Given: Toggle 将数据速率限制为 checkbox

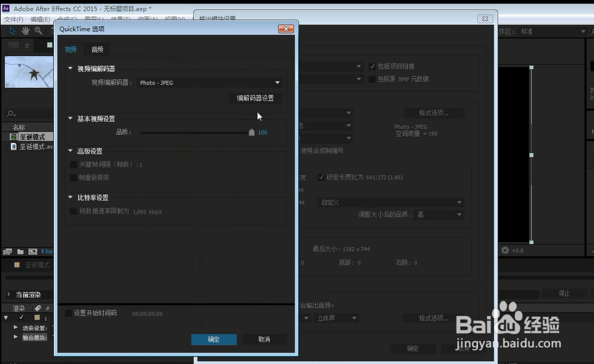Looking at the screenshot, I should 73,211.
